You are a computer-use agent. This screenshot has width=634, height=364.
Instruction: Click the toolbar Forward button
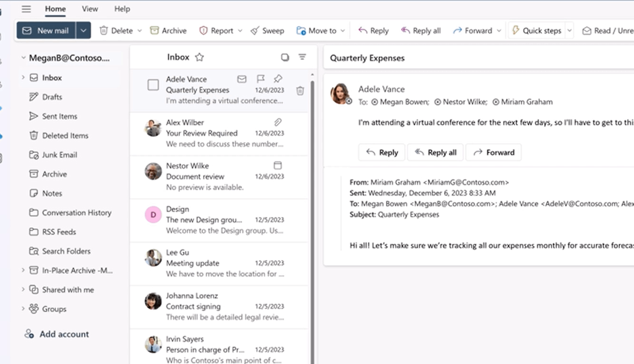point(473,30)
